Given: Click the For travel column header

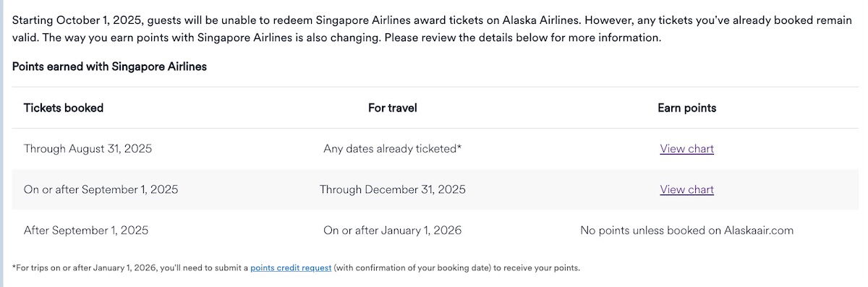Looking at the screenshot, I should pyautogui.click(x=393, y=108).
